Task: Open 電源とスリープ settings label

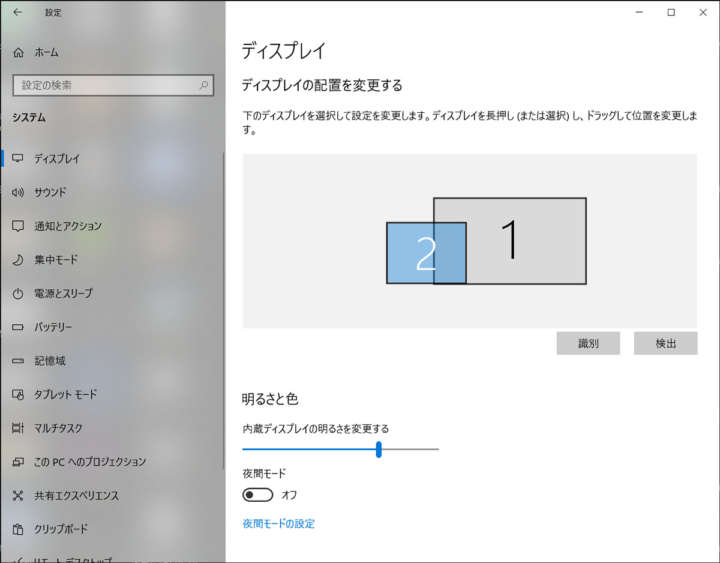Action: point(63,293)
